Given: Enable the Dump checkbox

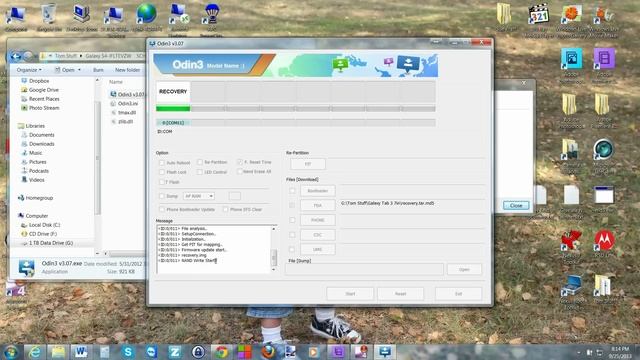Looking at the screenshot, I should click(162, 196).
